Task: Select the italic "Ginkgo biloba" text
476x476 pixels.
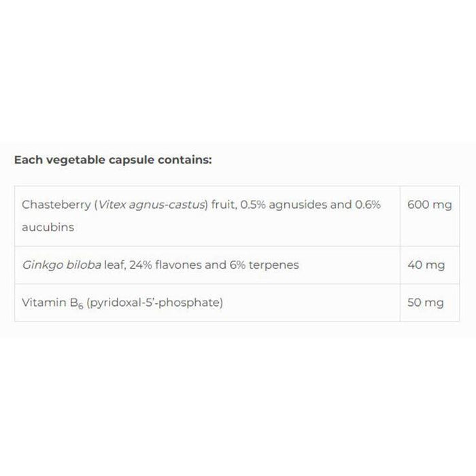Action: point(54,265)
